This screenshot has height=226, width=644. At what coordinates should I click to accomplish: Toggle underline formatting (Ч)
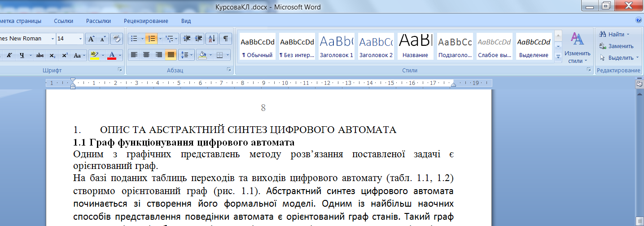pos(21,55)
